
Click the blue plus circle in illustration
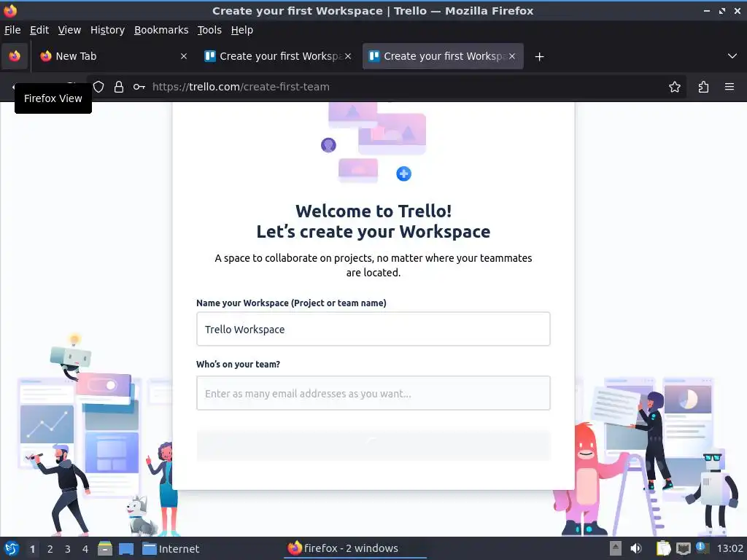coord(403,174)
